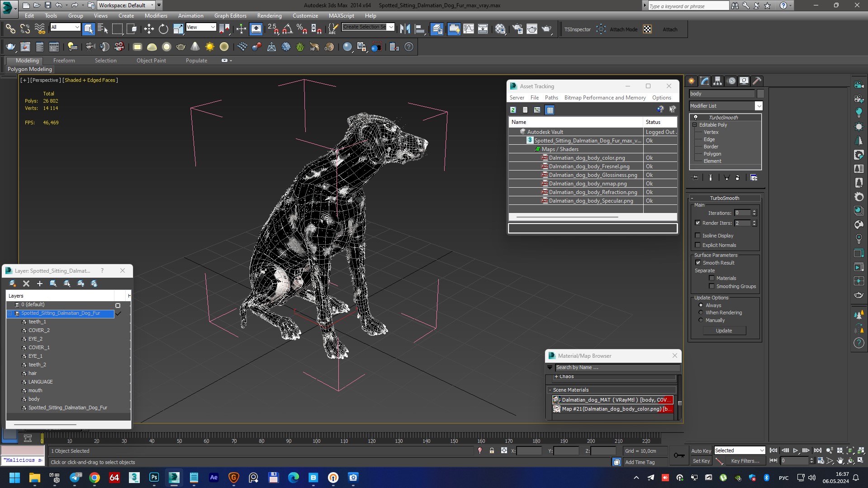Click Play Animation button

pos(796,450)
